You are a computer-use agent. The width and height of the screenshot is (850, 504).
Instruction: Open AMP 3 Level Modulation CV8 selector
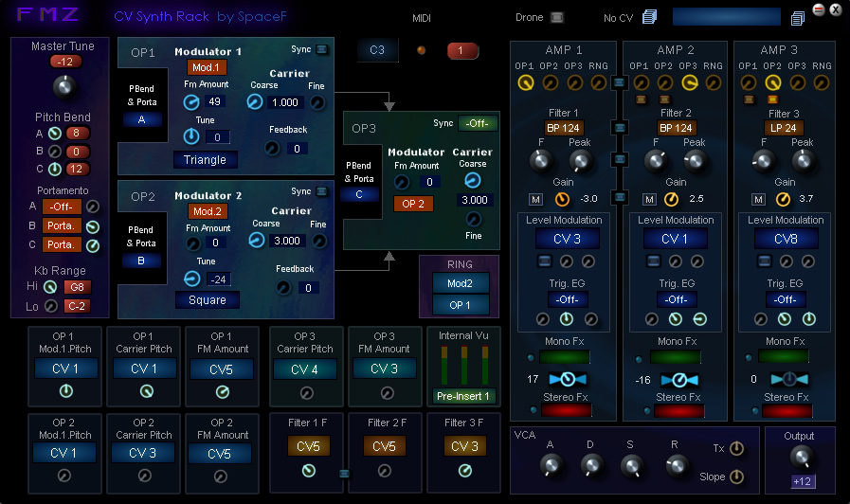(x=786, y=239)
